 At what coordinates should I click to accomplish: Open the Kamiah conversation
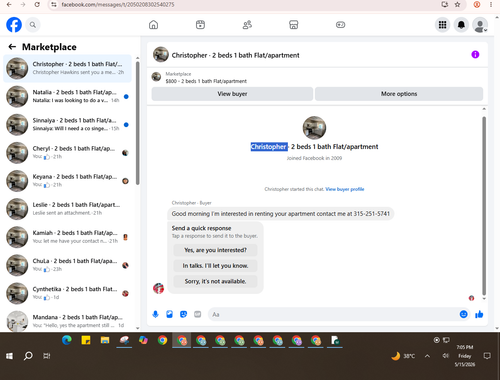pyautogui.click(x=67, y=237)
